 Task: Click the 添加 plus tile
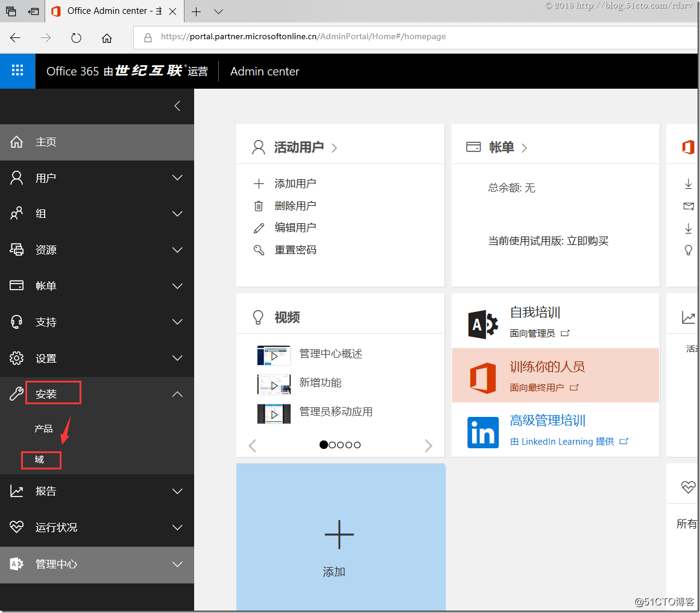(x=341, y=537)
